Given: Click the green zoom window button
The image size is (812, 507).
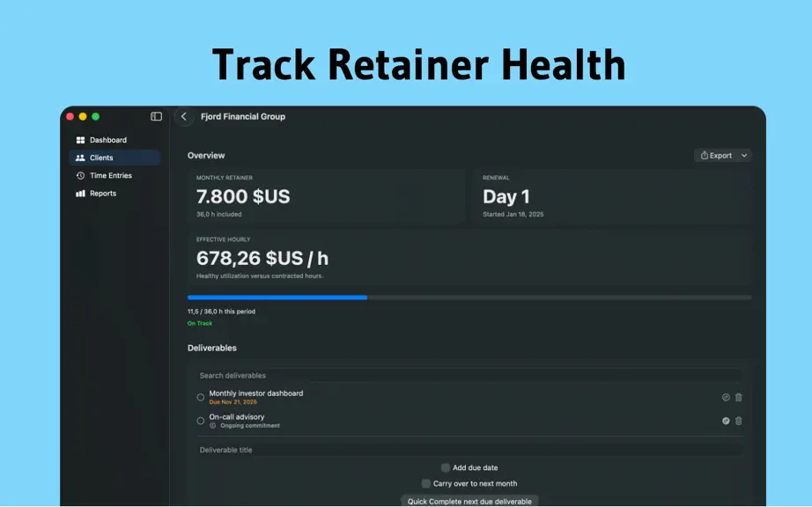Looking at the screenshot, I should [95, 116].
